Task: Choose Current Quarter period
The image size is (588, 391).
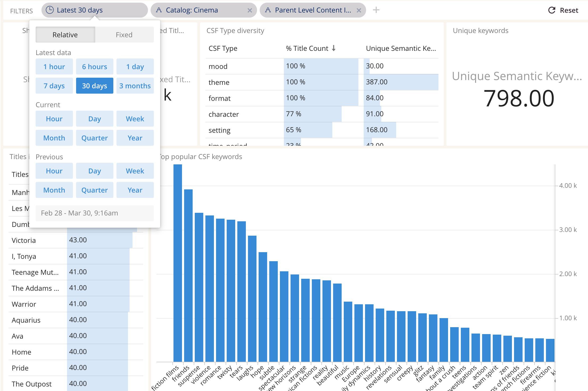Action: (x=95, y=138)
